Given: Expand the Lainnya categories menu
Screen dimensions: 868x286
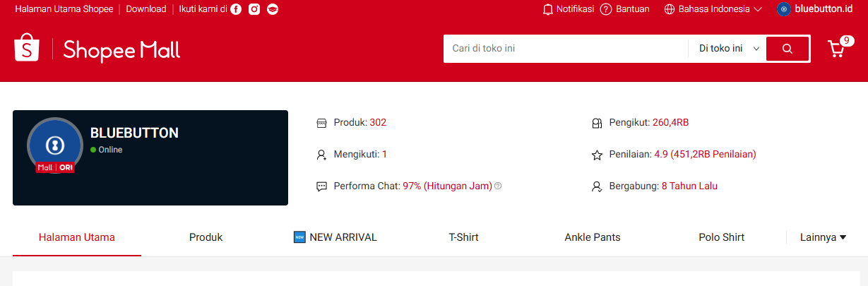Looking at the screenshot, I should pyautogui.click(x=824, y=237).
